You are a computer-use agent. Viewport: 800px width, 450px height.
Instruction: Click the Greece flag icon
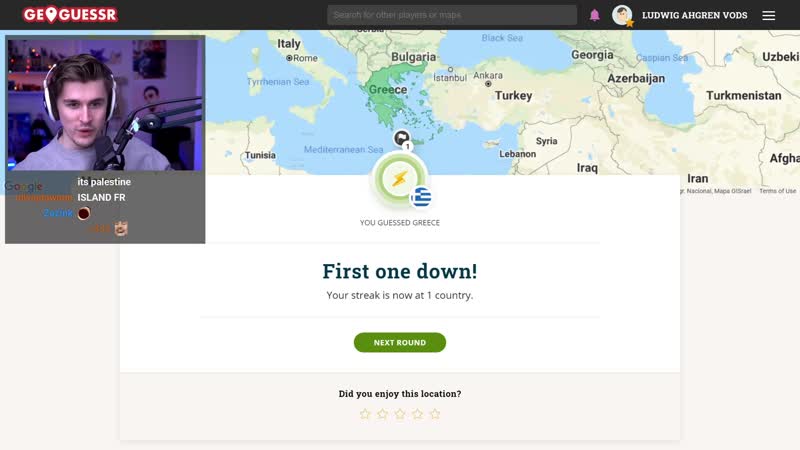[421, 197]
